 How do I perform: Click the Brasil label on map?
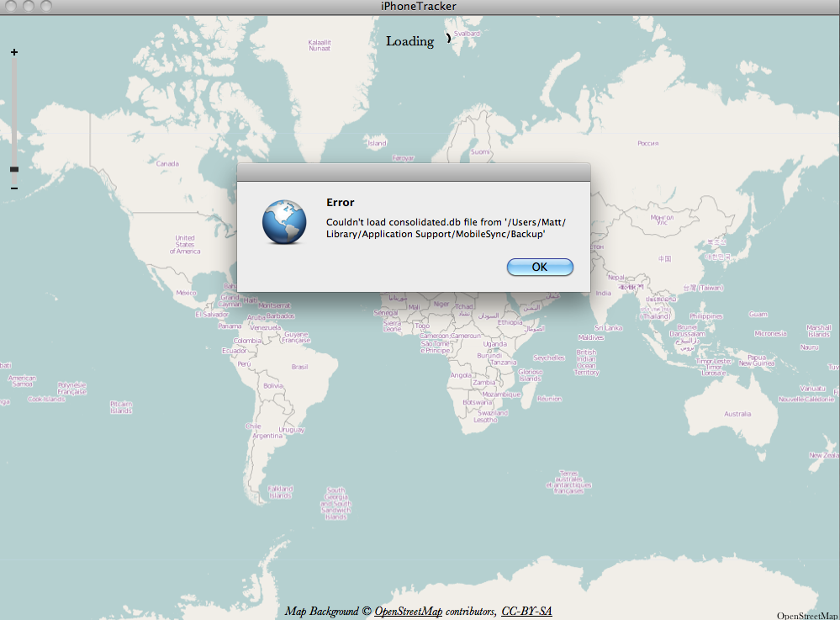[299, 367]
